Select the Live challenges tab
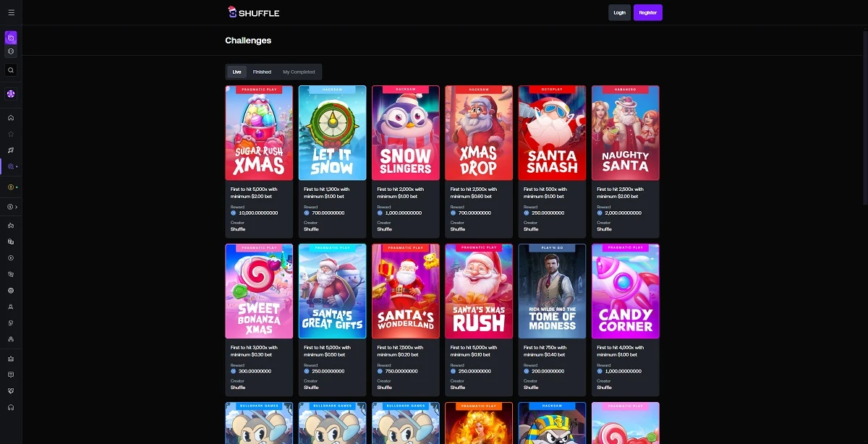Screen dimensions: 868x444 (237, 72)
